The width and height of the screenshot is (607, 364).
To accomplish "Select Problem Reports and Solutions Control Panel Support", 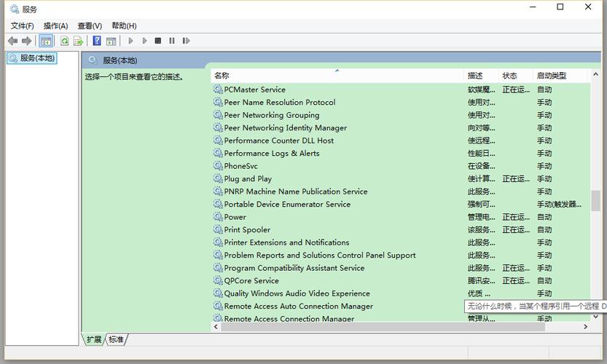I will click(x=401, y=256).
